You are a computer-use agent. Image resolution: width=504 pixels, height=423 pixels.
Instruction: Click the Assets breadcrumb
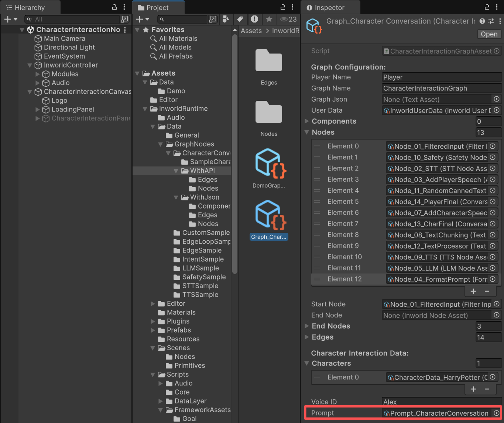251,31
